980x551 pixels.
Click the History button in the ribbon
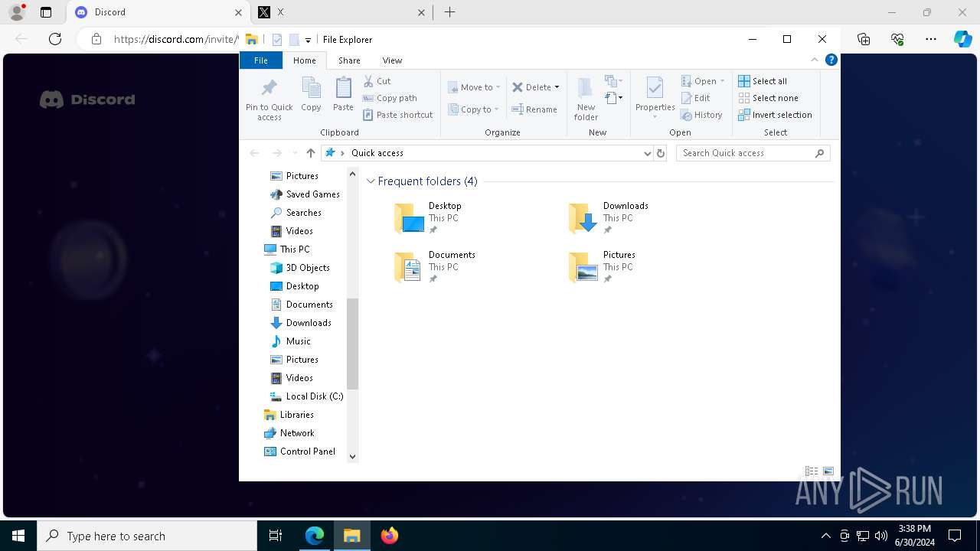tap(701, 115)
